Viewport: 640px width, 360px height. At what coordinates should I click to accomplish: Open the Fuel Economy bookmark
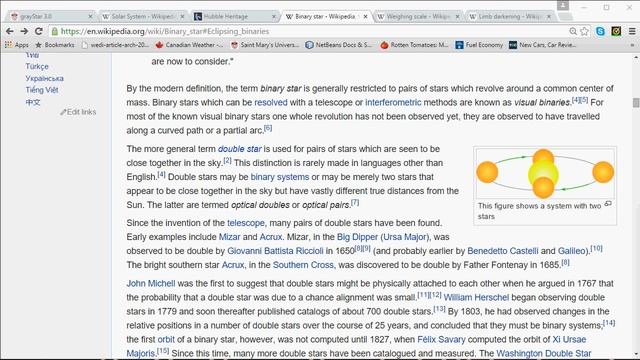(x=479, y=45)
